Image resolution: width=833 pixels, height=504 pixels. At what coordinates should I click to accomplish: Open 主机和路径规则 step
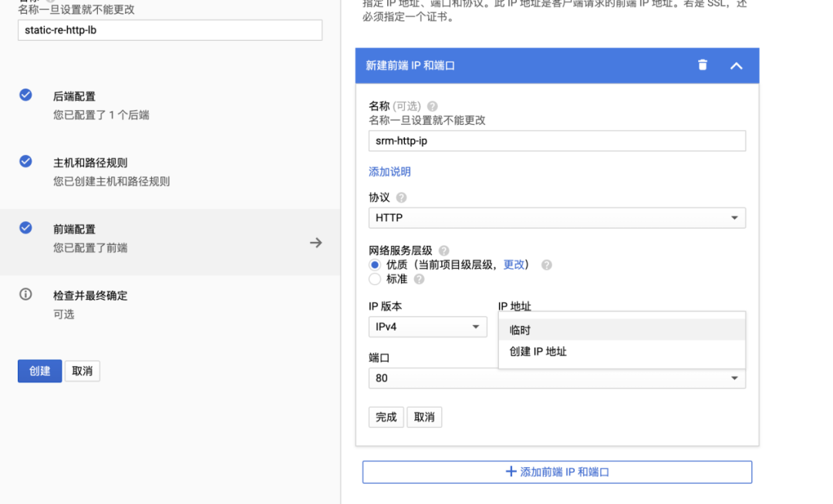(x=170, y=171)
